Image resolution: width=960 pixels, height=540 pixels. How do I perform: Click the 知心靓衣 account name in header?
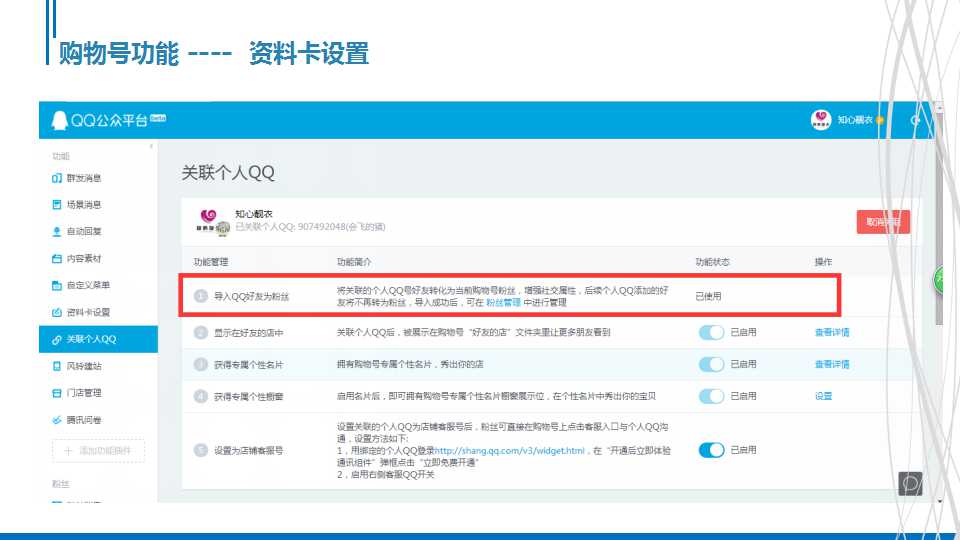click(x=855, y=120)
